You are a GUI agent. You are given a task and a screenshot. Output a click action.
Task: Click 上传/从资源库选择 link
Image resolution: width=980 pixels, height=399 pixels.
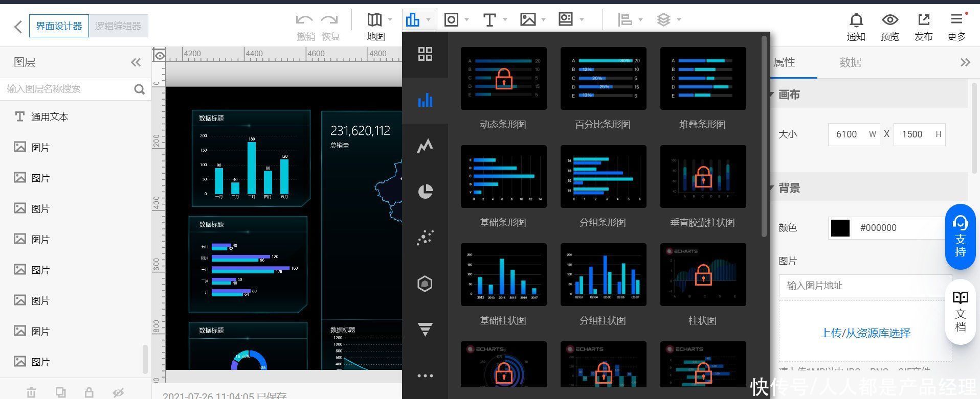[x=865, y=333]
